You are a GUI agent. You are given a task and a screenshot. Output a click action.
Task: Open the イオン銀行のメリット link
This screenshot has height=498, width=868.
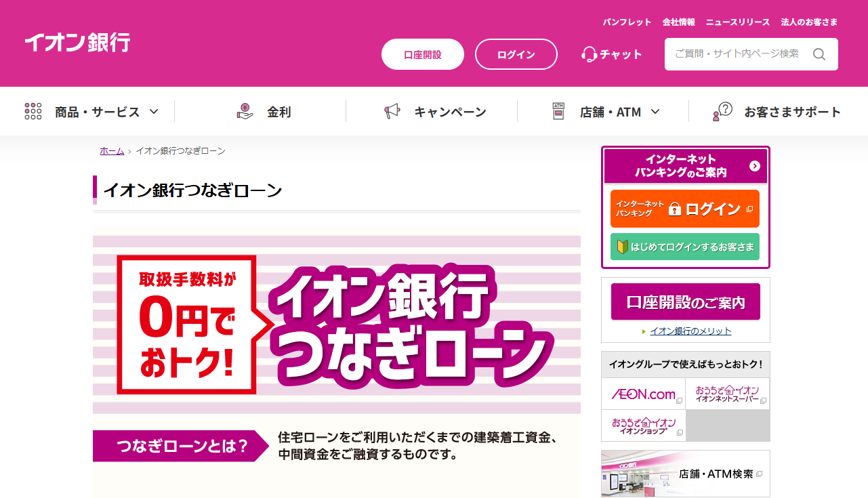(690, 331)
